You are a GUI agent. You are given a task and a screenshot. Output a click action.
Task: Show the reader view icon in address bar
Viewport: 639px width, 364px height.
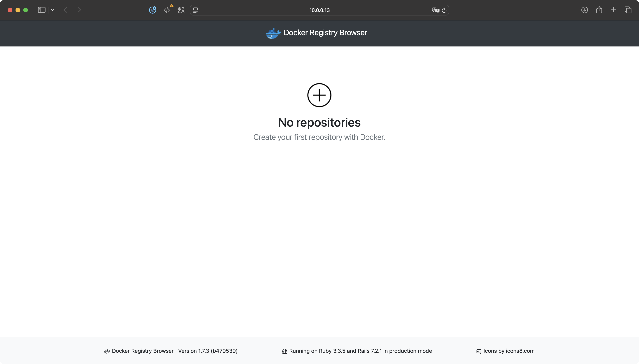(195, 10)
